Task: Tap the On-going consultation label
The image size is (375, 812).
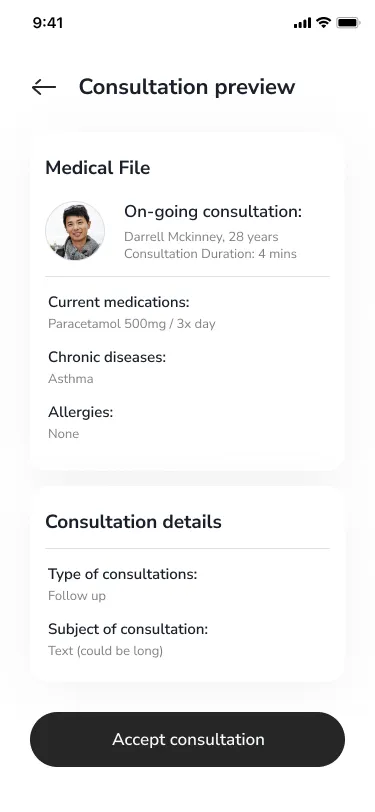Action: pos(213,212)
